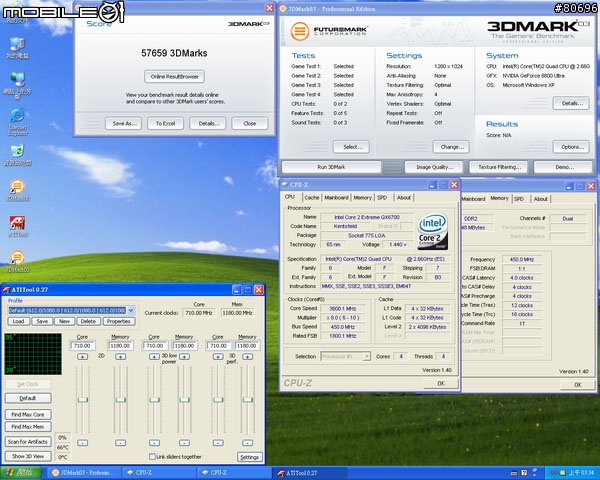The width and height of the screenshot is (600, 480).
Task: Click the minus below the 2D Memory slider
Action: (120, 442)
